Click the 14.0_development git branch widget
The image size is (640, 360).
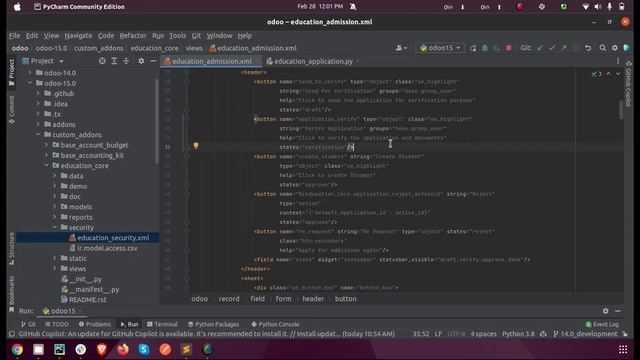(x=585, y=334)
